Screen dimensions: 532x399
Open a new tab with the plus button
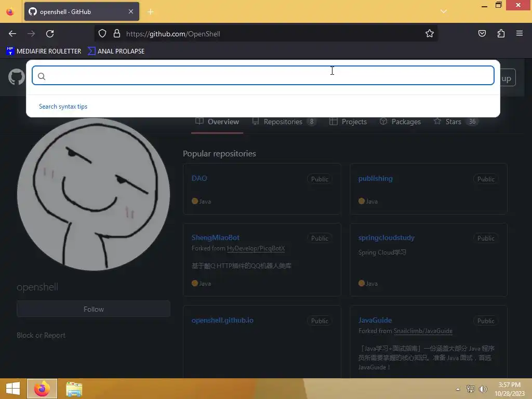(151, 12)
